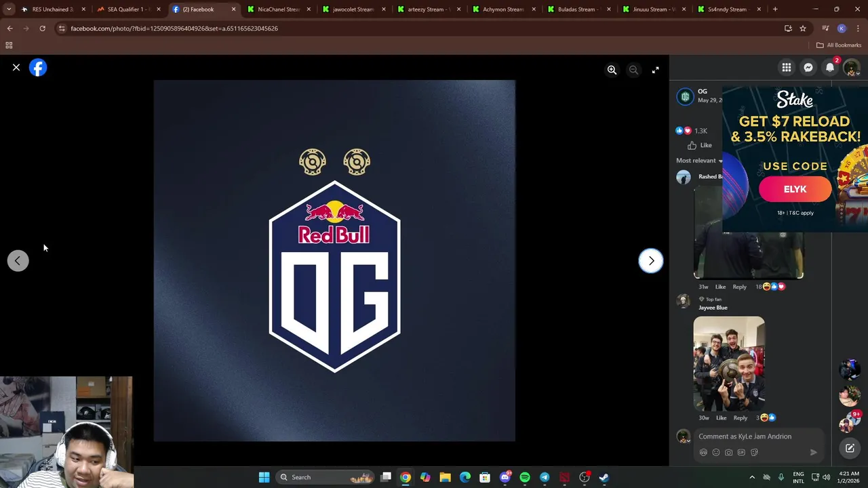
Task: Insert an avatar sticker in comment
Action: click(703, 452)
